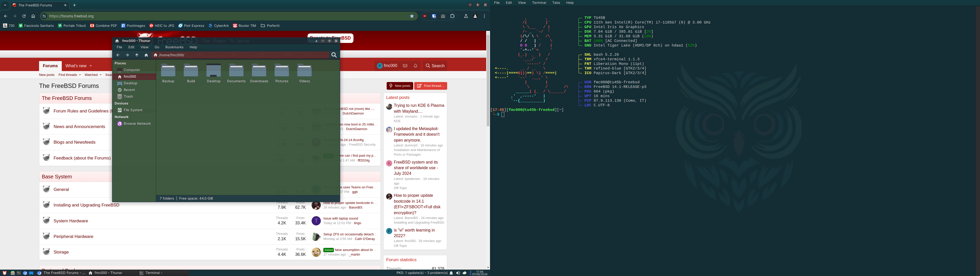
Task: Open the terminal's Edit menu
Action: pos(509,3)
